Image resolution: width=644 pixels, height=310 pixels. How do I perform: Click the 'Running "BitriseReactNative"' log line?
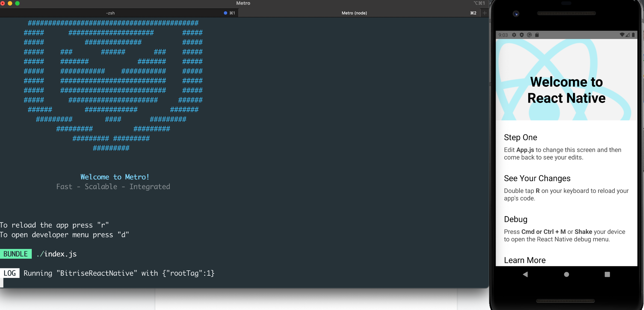(x=119, y=273)
